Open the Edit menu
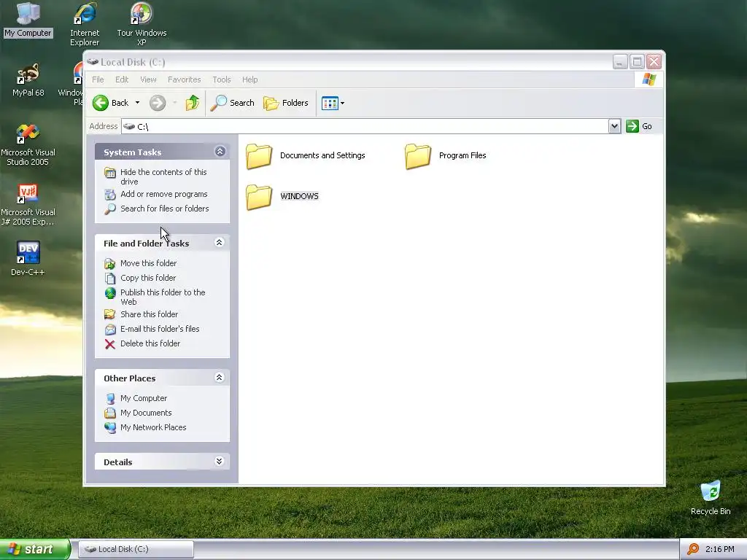 [x=122, y=79]
